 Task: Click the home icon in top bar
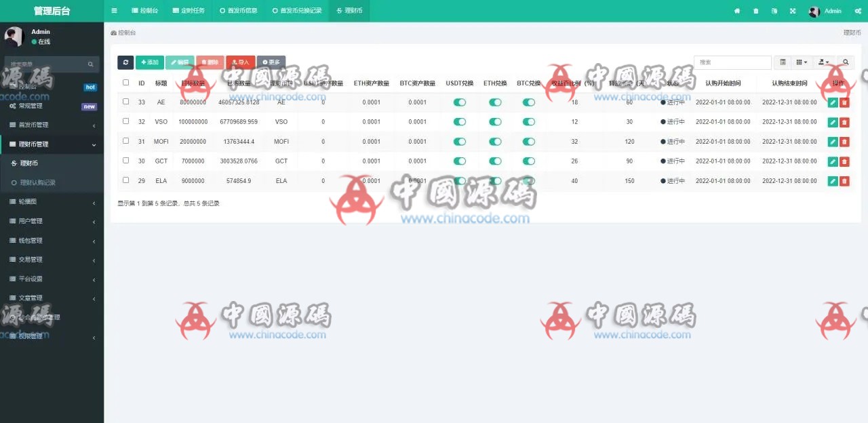pyautogui.click(x=737, y=11)
